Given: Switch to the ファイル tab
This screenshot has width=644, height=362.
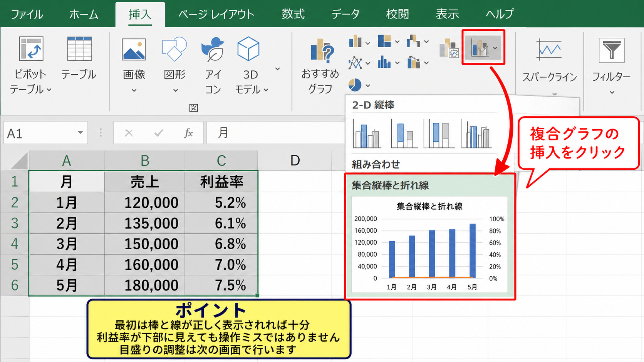Looking at the screenshot, I should tap(27, 14).
